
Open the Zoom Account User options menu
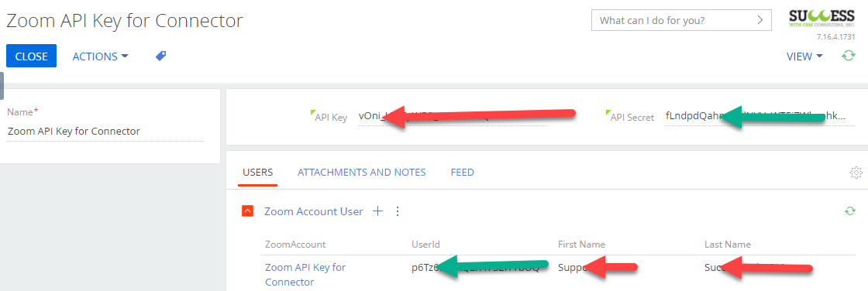point(397,211)
